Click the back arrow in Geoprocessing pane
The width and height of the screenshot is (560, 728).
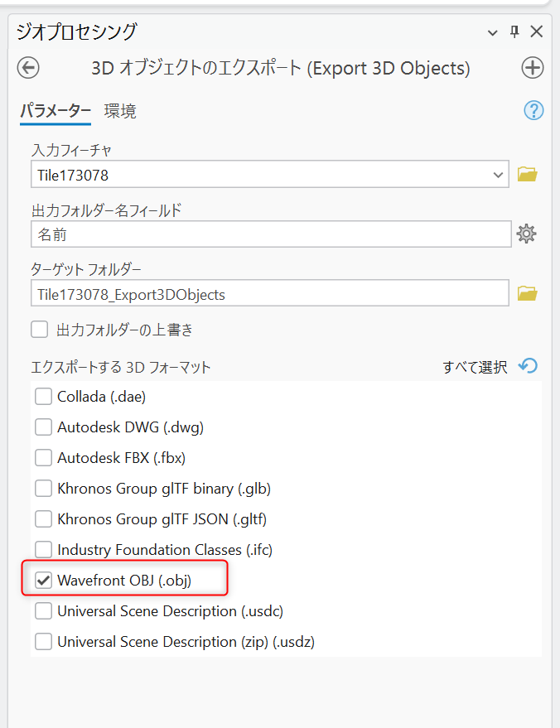coord(28,68)
